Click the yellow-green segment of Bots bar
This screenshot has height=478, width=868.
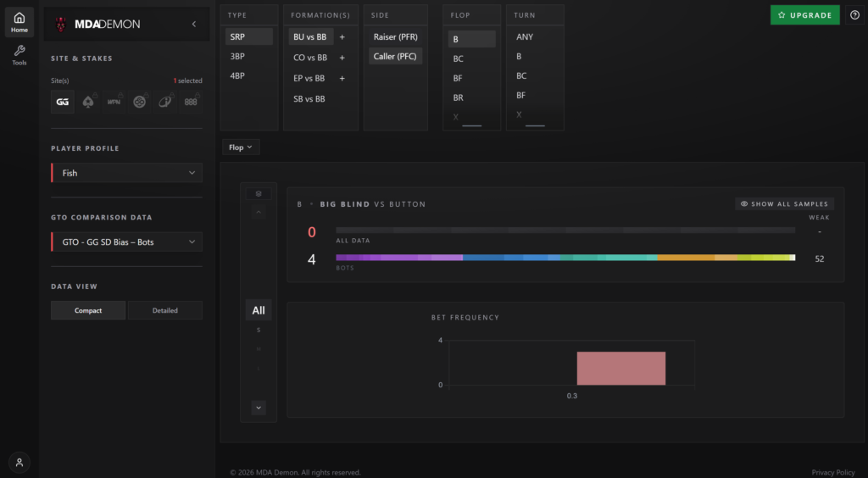(x=764, y=258)
